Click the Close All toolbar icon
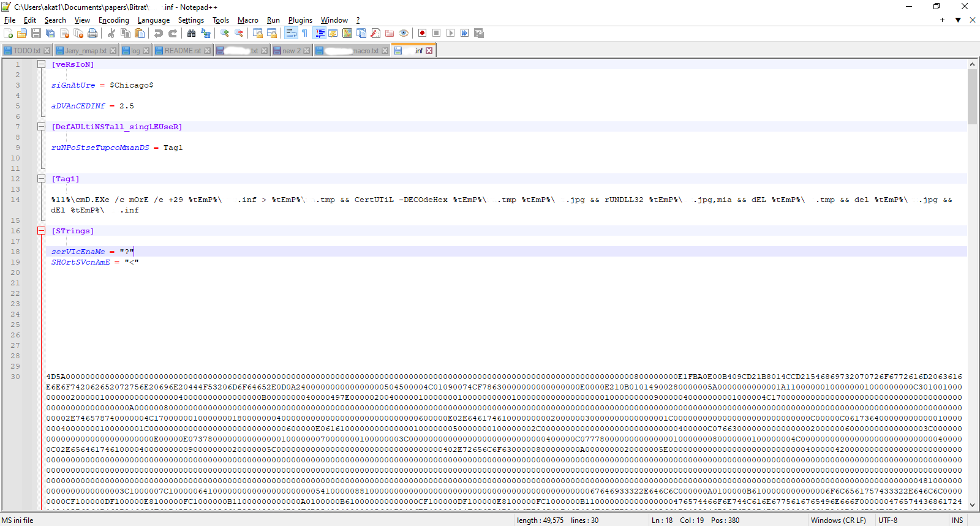 coord(78,33)
